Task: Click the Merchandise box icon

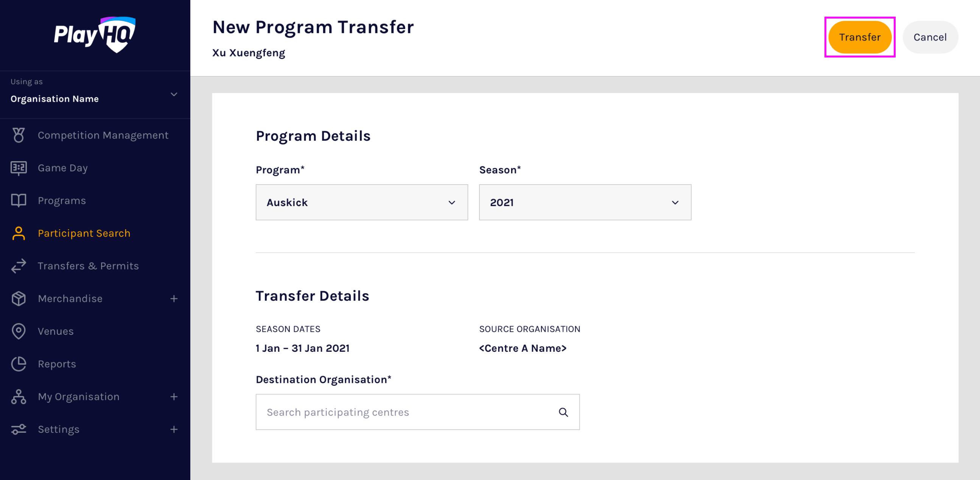Action: [18, 298]
